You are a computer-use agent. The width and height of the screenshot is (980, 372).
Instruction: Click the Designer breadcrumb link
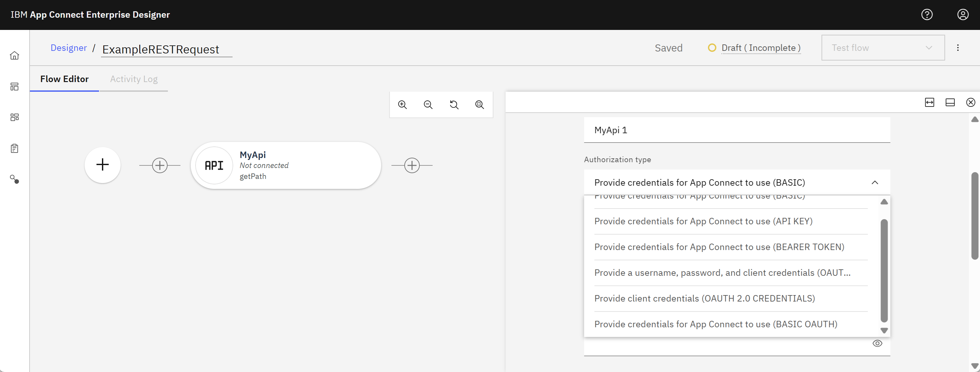click(x=69, y=48)
